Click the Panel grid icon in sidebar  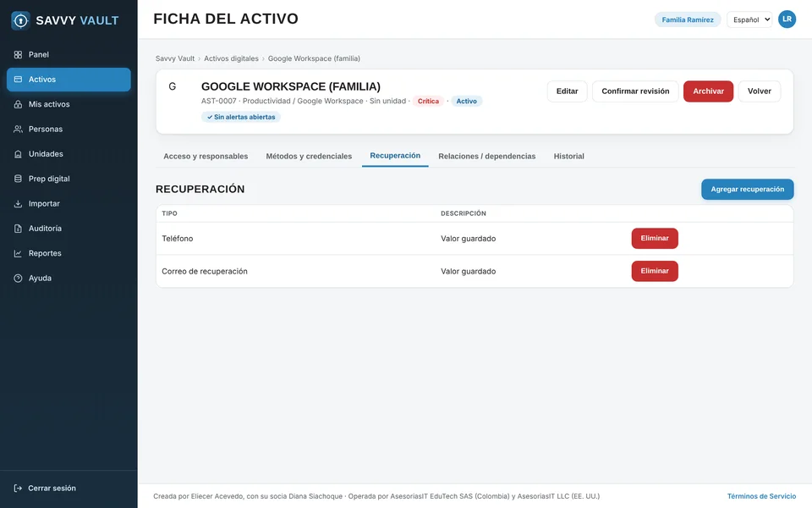[x=18, y=54]
